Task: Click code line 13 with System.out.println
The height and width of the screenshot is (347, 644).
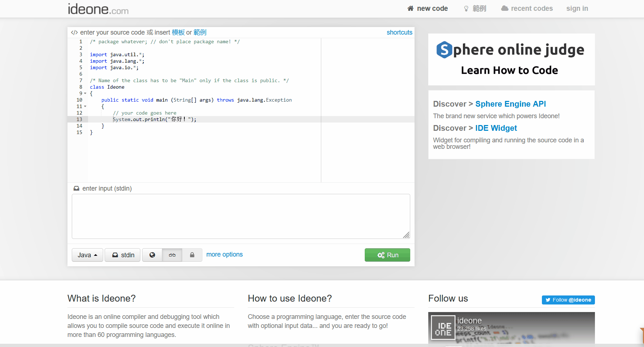Action: pyautogui.click(x=154, y=119)
